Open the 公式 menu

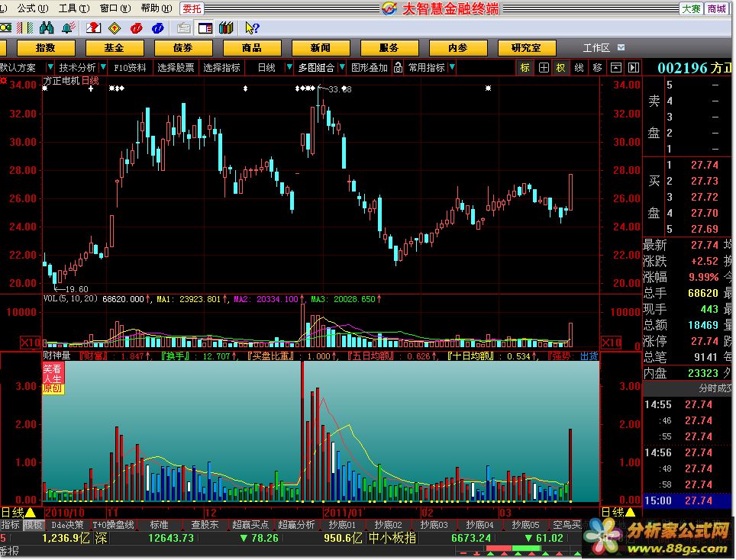click(33, 8)
